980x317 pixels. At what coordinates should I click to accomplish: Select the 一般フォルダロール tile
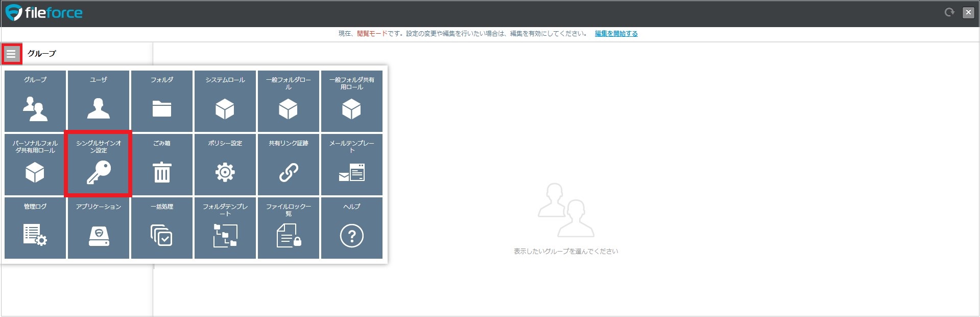pyautogui.click(x=289, y=101)
